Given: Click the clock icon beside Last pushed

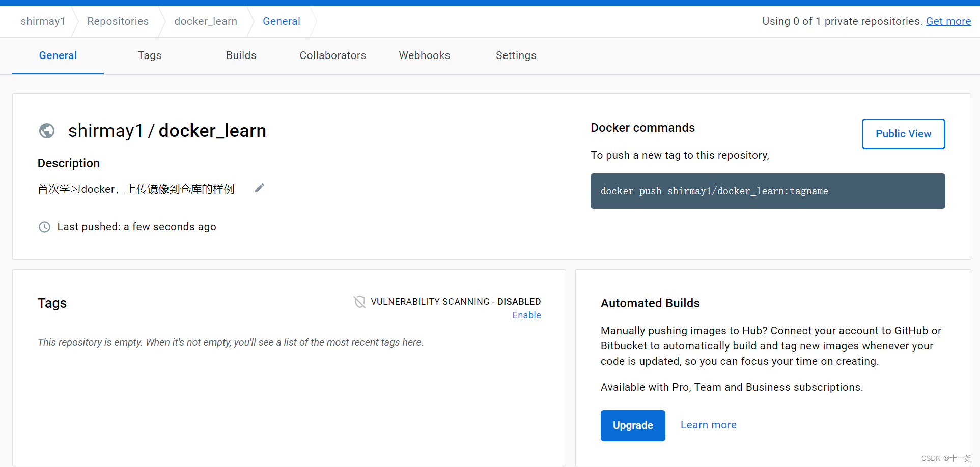Looking at the screenshot, I should click(x=45, y=227).
